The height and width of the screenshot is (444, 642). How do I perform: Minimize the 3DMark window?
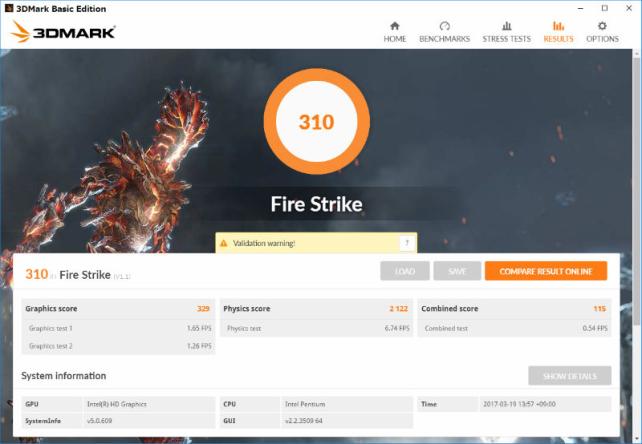click(x=581, y=8)
